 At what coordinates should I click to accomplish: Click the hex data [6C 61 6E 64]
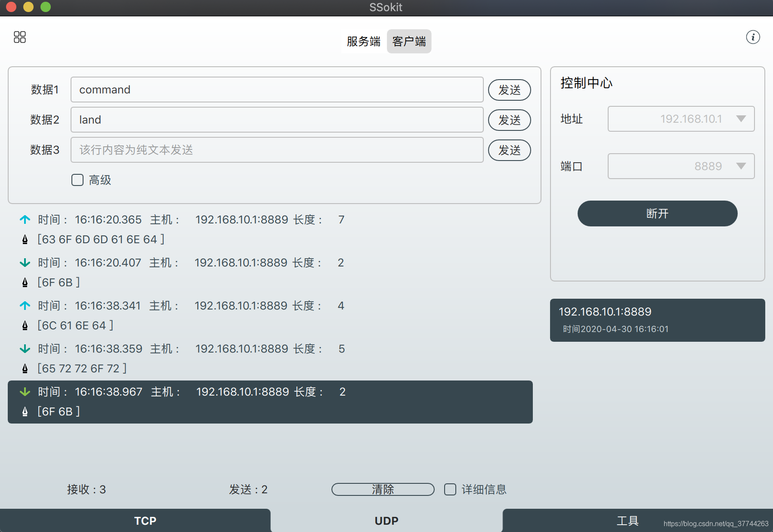75,325
